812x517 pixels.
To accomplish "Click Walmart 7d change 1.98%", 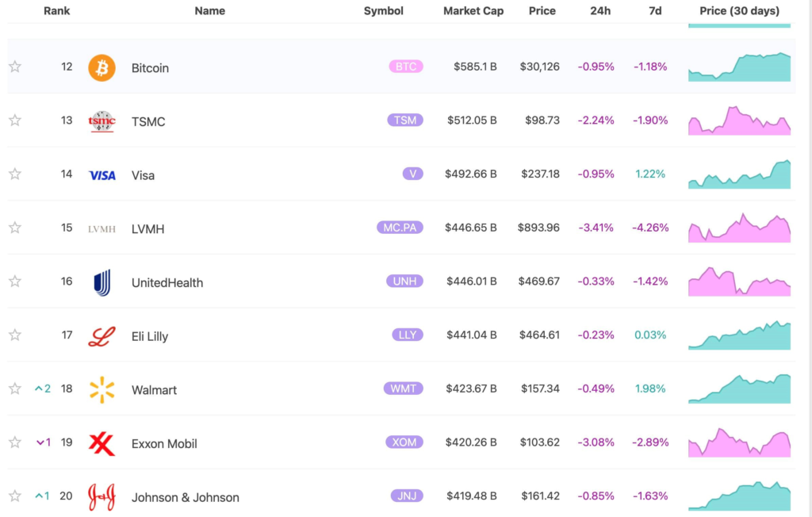I will (650, 389).
